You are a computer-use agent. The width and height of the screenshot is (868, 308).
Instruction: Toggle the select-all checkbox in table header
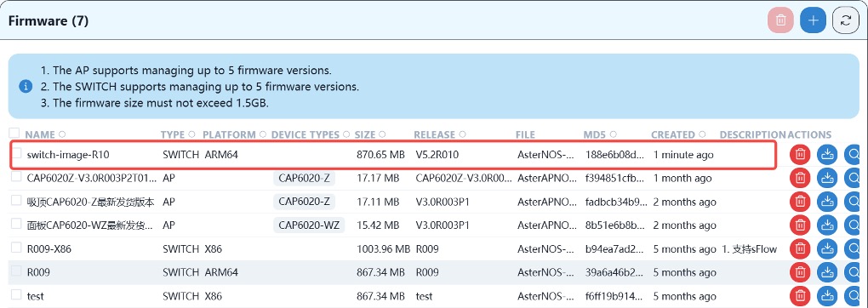coord(14,133)
